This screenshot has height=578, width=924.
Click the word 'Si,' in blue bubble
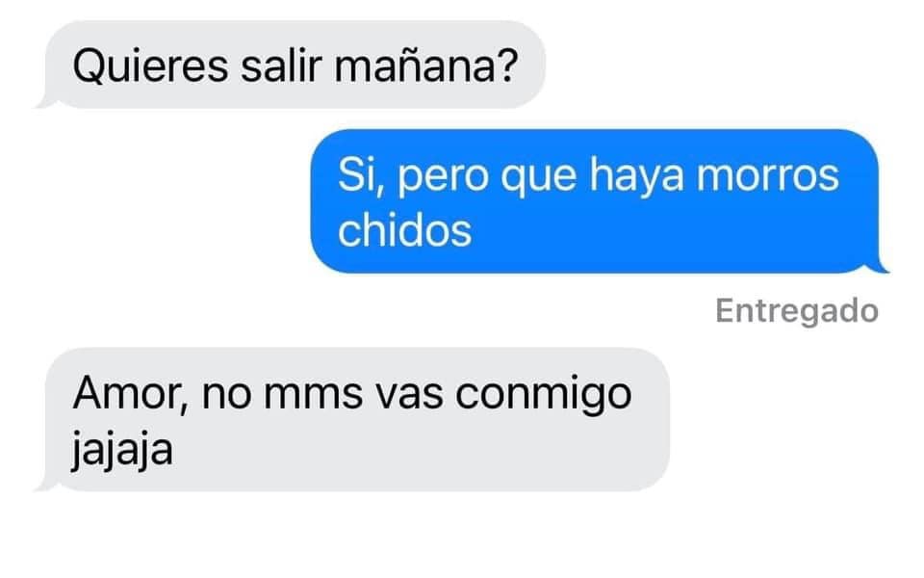(x=361, y=175)
